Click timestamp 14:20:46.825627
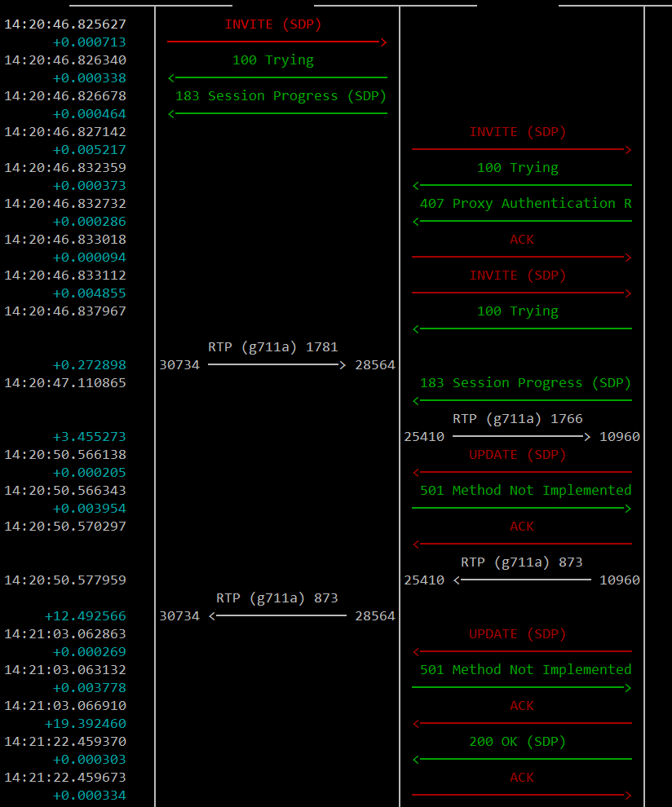This screenshot has width=672, height=807. point(65,24)
